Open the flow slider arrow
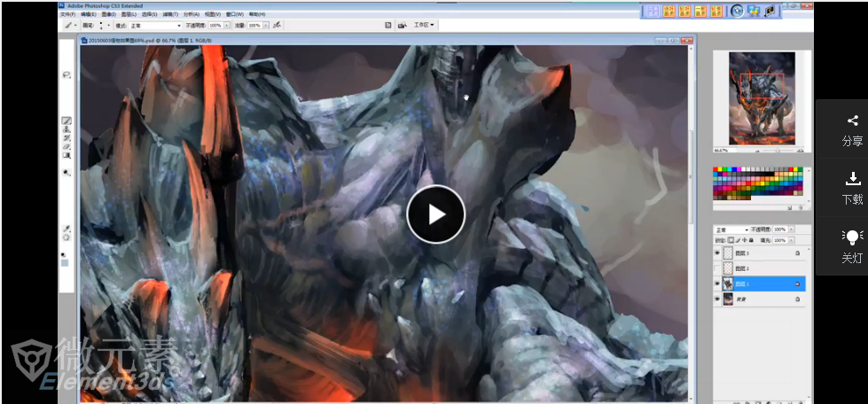 (x=266, y=26)
